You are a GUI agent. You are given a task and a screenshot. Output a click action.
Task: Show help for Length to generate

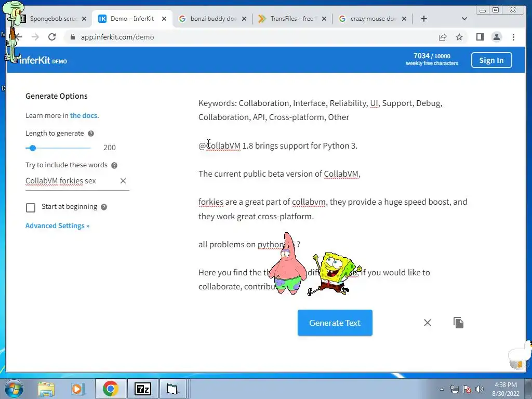[91, 134]
